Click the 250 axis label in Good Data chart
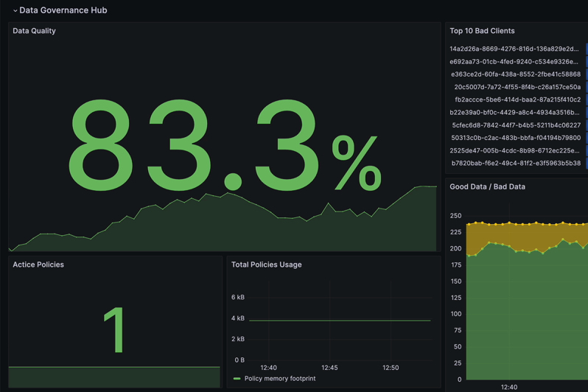 [x=455, y=216]
